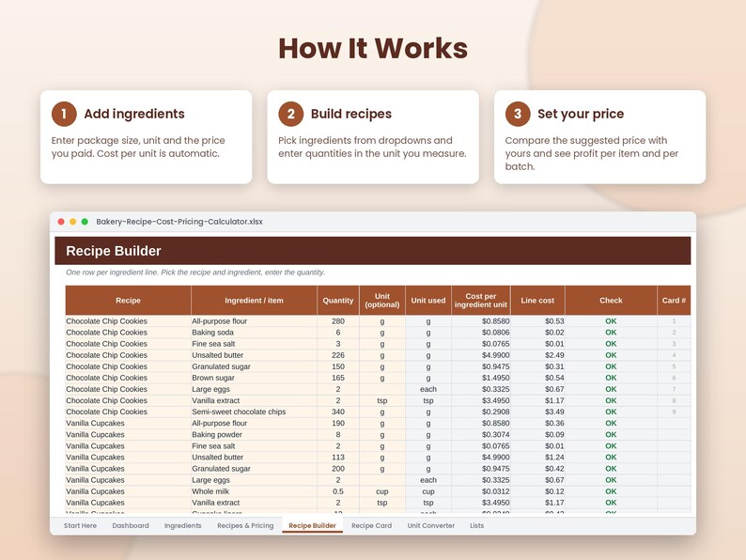Select the Brown sugar ingredient cell
Viewport: 746px width, 560px height.
click(254, 378)
